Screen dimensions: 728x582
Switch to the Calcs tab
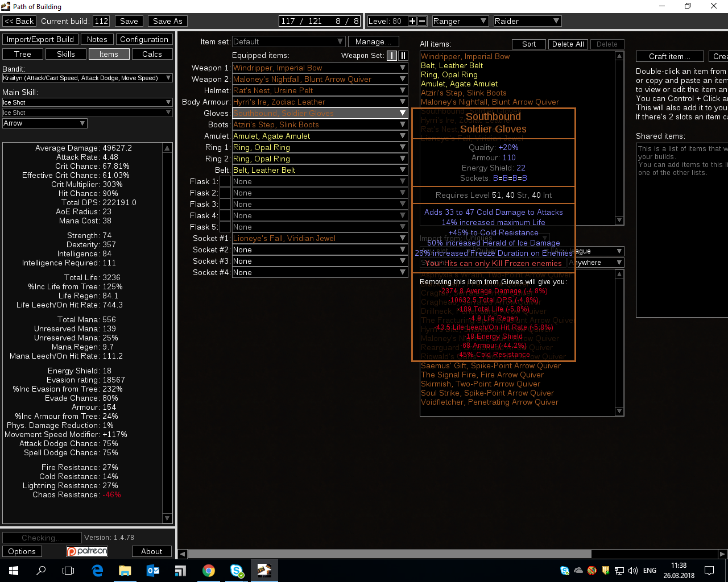point(152,54)
